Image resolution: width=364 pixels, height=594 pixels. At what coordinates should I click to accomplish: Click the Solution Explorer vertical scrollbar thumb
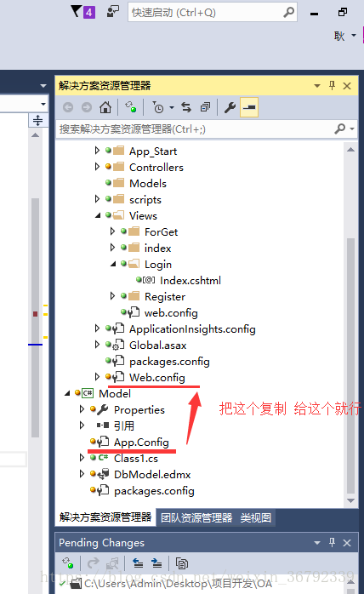(350, 366)
